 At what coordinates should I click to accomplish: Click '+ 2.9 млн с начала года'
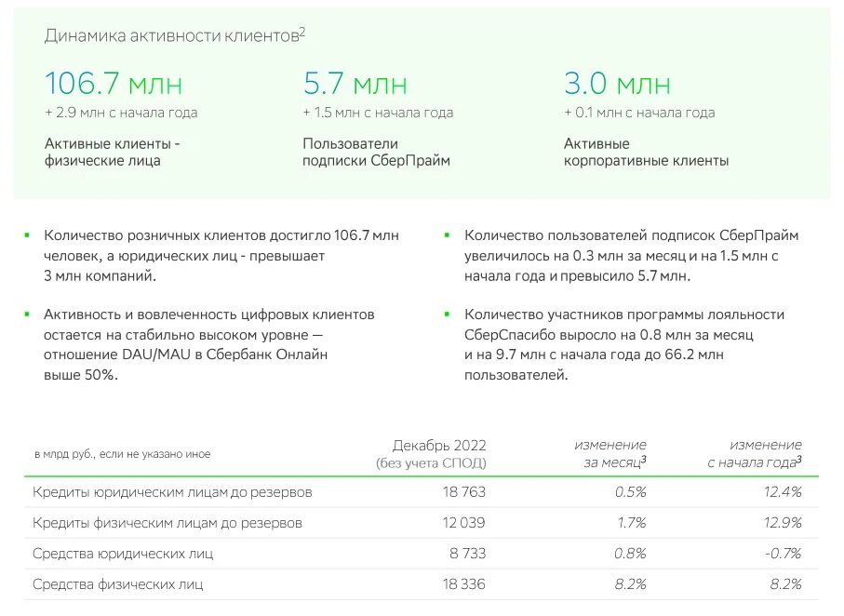[x=121, y=113]
